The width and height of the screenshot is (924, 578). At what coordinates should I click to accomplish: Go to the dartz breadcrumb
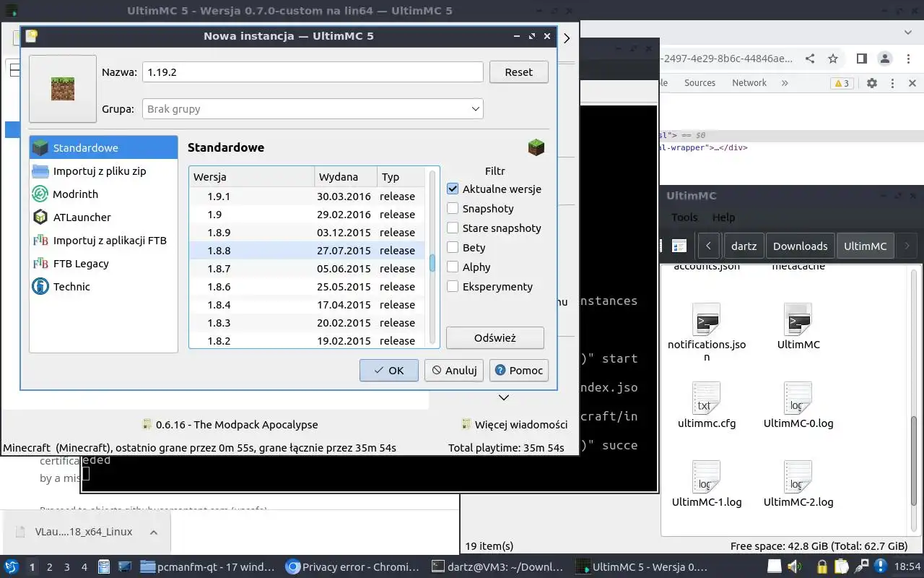(744, 246)
